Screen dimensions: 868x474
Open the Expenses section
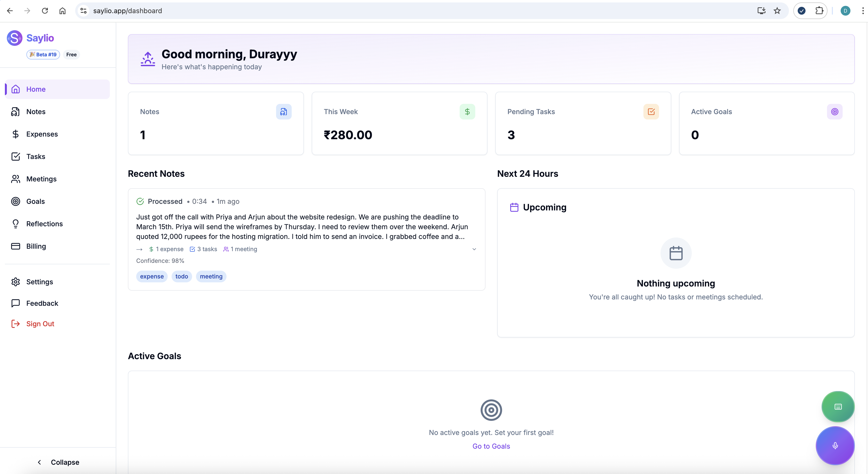click(x=42, y=134)
